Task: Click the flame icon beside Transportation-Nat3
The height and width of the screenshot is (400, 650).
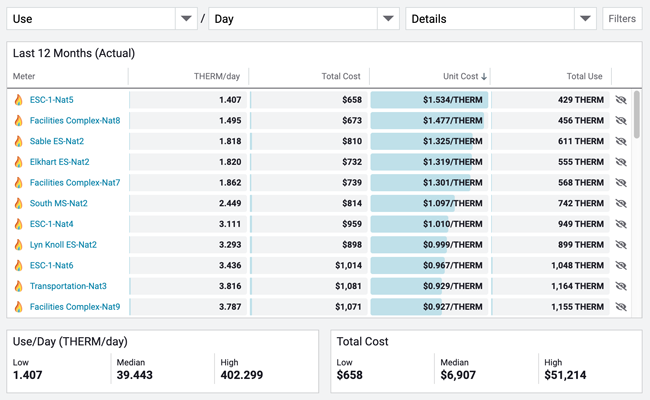Action: tap(18, 286)
